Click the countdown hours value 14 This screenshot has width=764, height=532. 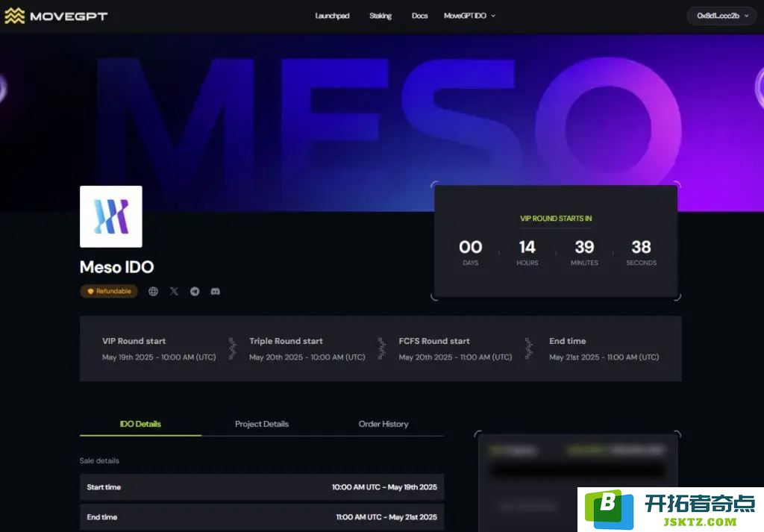click(527, 247)
